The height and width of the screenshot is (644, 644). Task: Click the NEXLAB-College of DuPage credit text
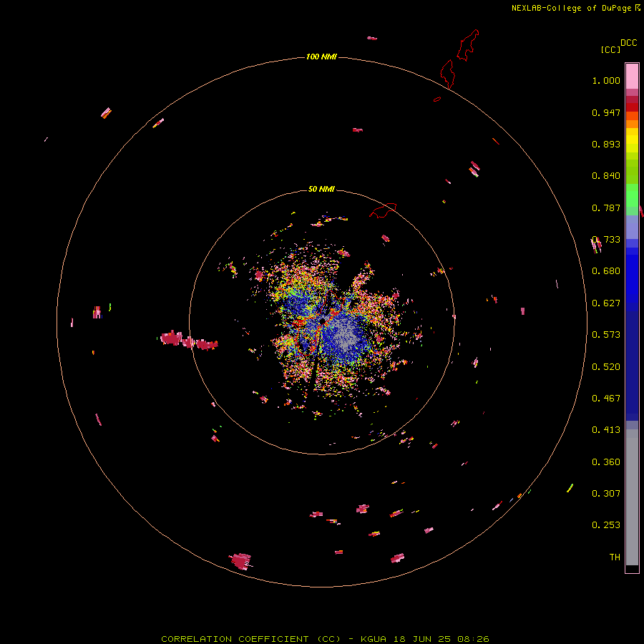(x=571, y=8)
